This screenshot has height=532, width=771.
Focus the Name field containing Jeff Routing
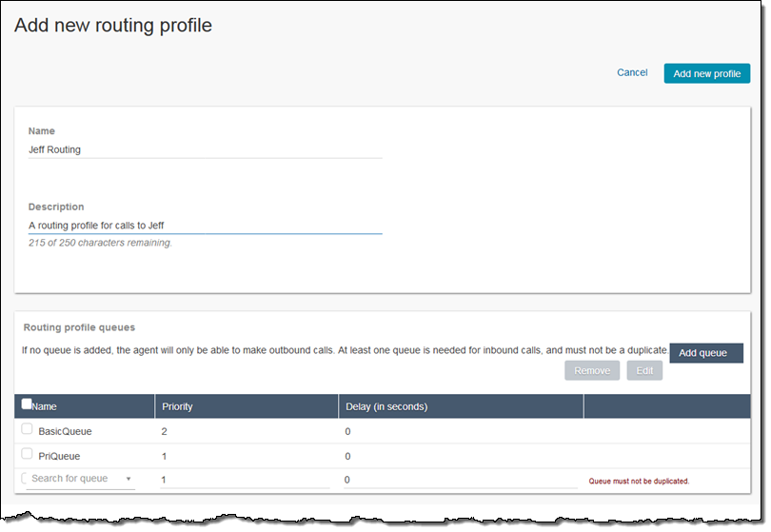[205, 149]
